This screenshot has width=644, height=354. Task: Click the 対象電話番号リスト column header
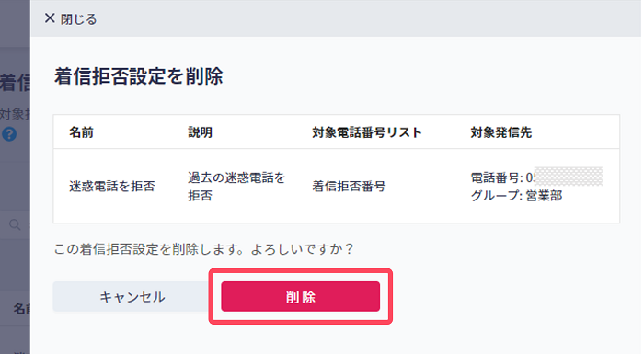pos(367,132)
